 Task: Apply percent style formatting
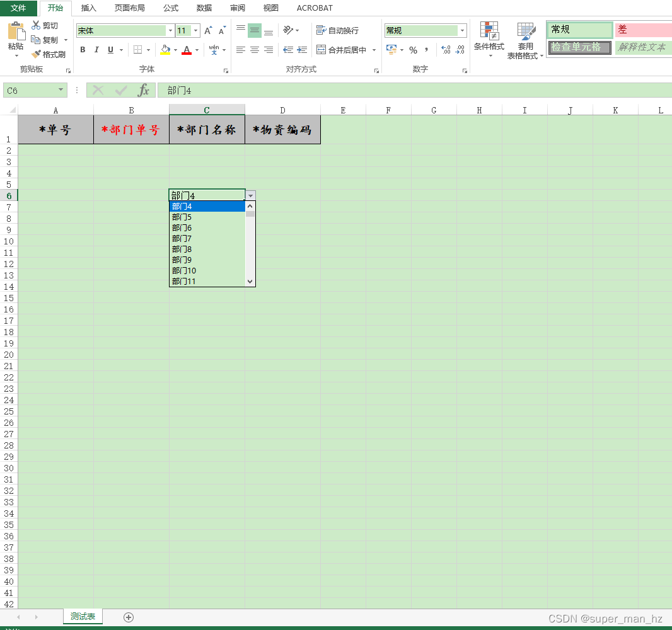[413, 50]
